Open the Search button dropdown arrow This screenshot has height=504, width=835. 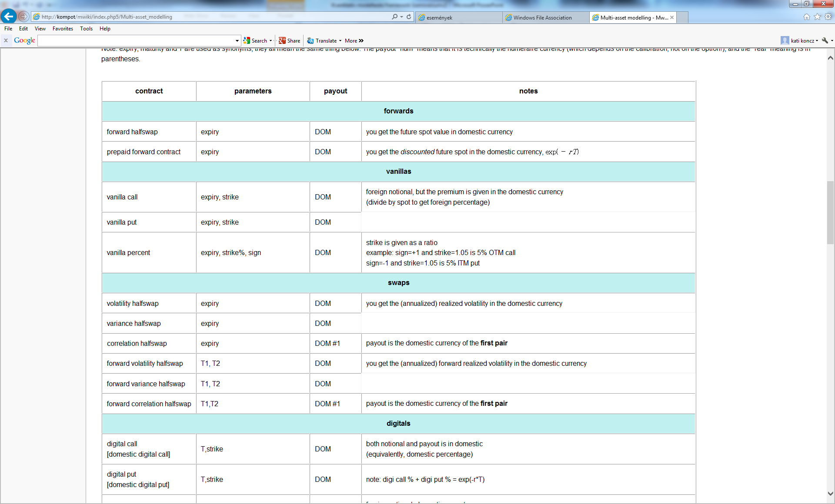[271, 41]
